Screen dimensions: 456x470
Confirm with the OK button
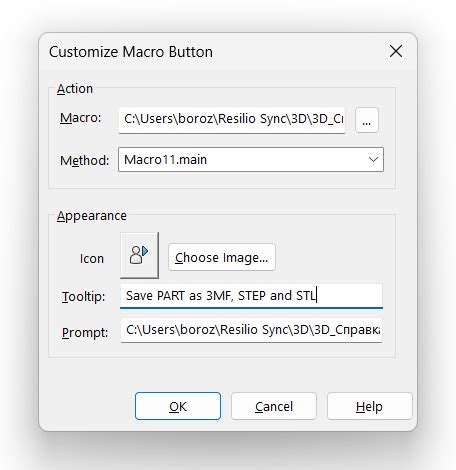tap(178, 406)
